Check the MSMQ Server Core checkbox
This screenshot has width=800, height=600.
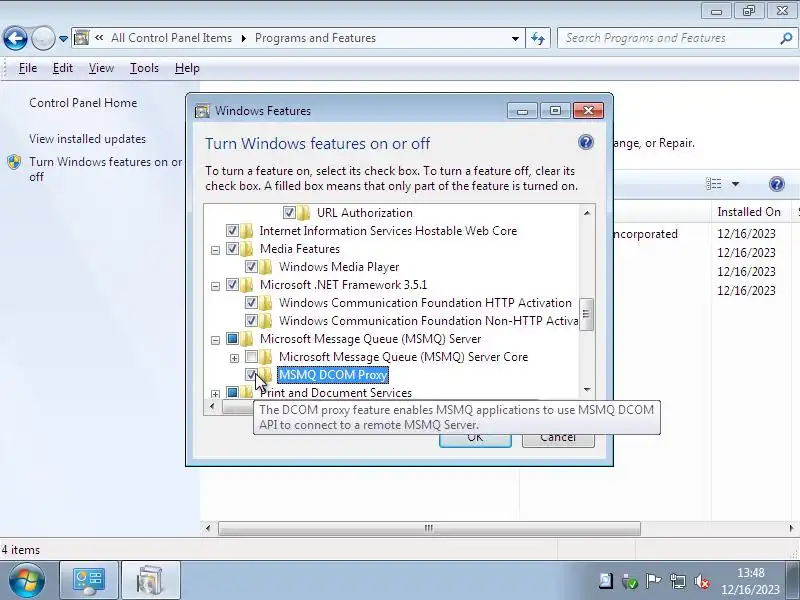[x=251, y=356]
